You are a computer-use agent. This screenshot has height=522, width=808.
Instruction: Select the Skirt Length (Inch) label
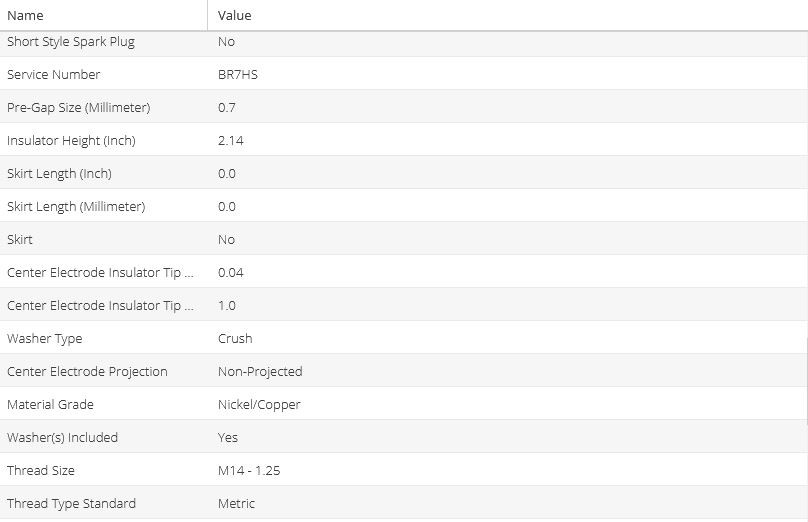[x=60, y=174]
